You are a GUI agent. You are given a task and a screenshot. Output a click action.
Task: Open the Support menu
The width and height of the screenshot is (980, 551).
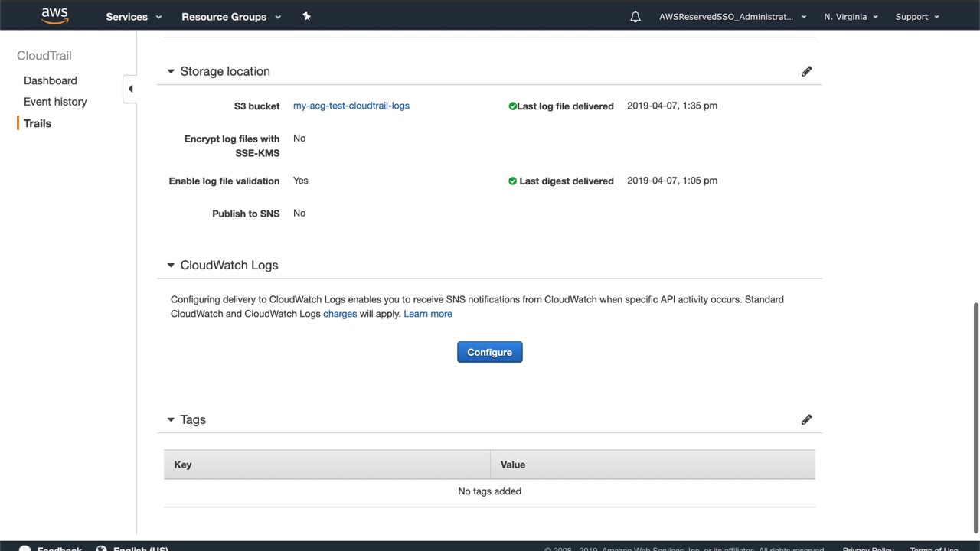(916, 17)
